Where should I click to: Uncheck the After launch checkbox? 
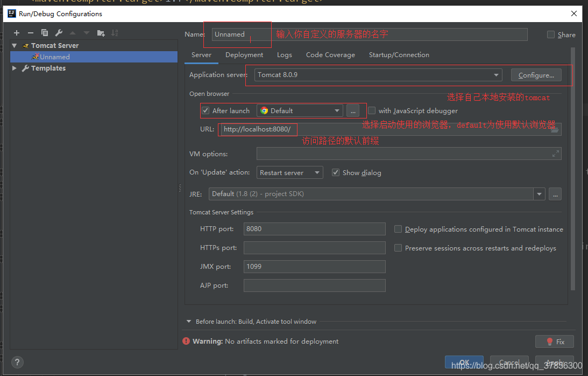tap(206, 110)
